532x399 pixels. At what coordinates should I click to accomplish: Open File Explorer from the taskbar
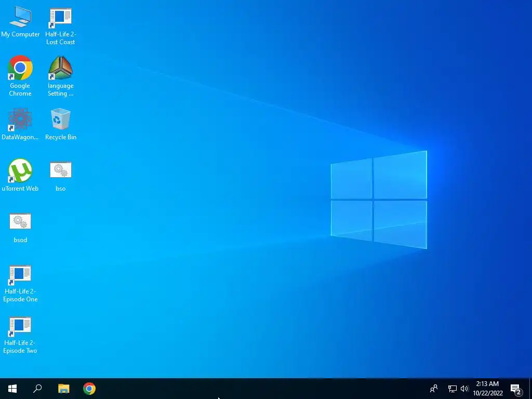click(63, 389)
